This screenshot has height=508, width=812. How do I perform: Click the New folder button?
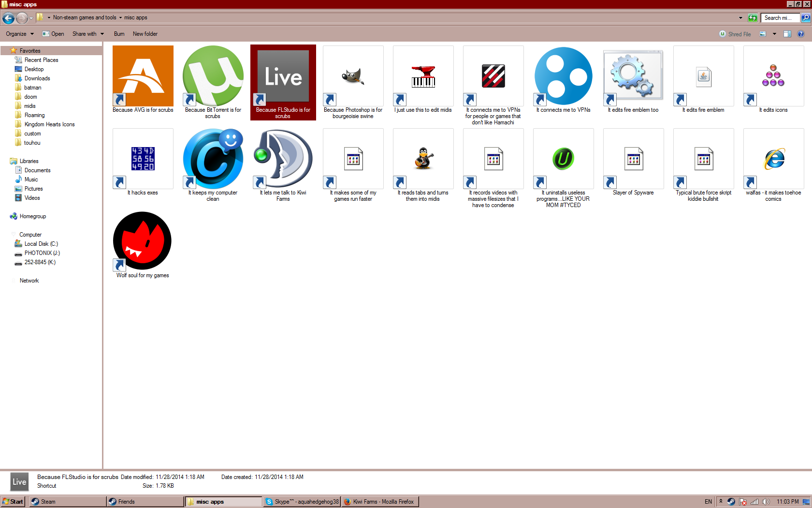coord(145,34)
